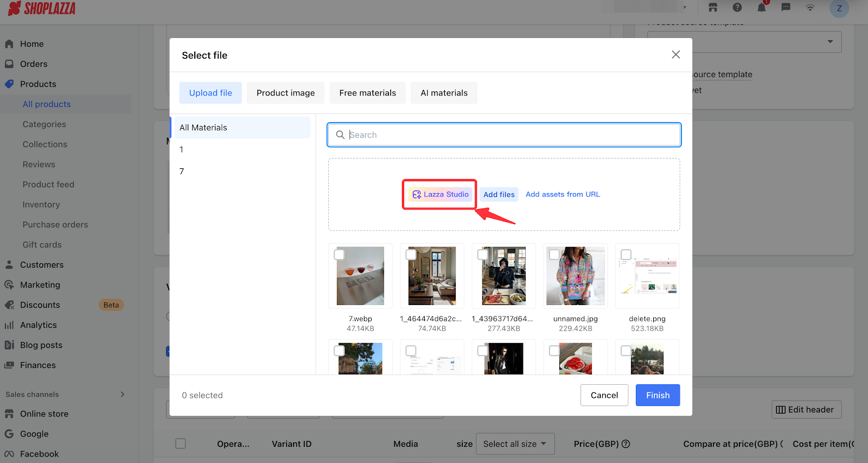Click the notification bell icon
Viewport: 868px width, 463px height.
761,8
